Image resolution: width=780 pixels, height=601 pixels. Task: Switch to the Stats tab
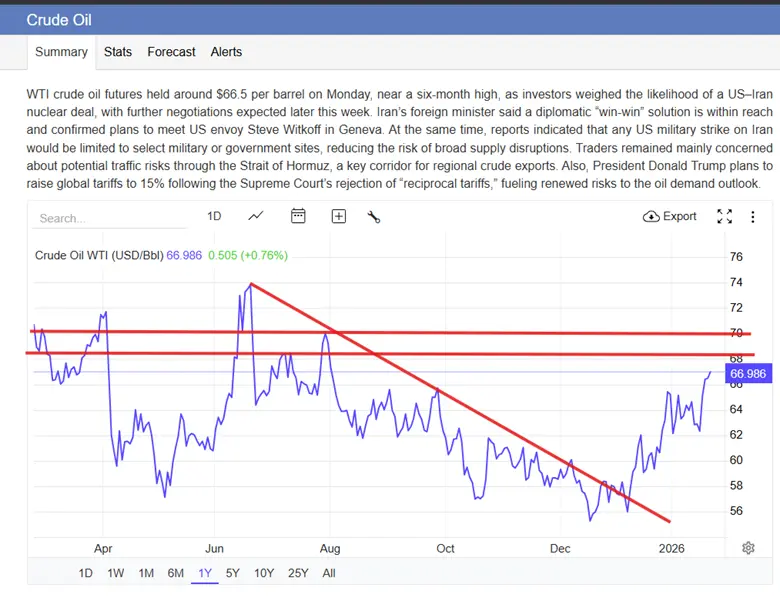118,52
